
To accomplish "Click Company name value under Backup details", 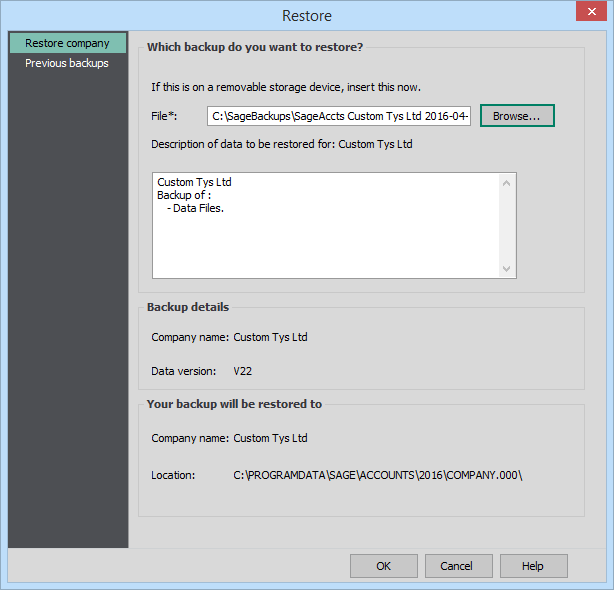I will pyautogui.click(x=270, y=337).
